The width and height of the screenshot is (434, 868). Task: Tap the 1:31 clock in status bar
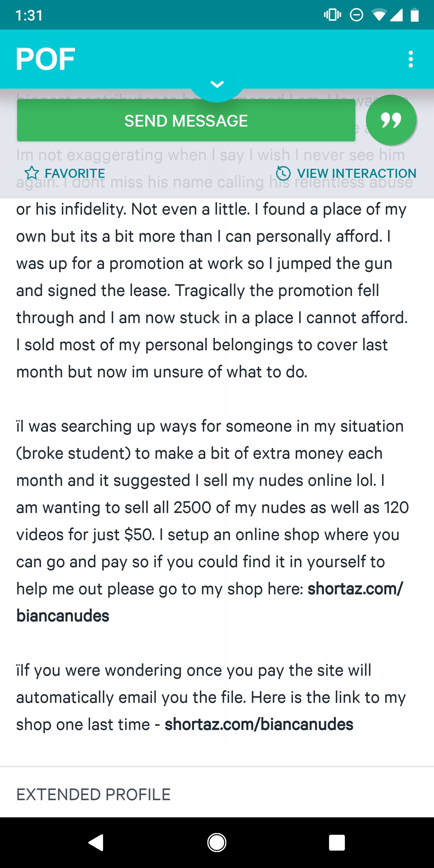pyautogui.click(x=29, y=15)
